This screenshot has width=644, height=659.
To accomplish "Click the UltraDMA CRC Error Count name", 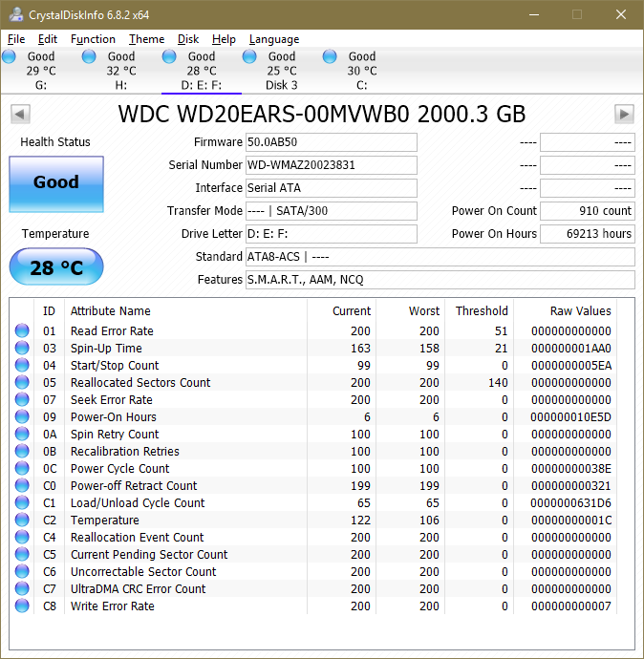I will (138, 589).
